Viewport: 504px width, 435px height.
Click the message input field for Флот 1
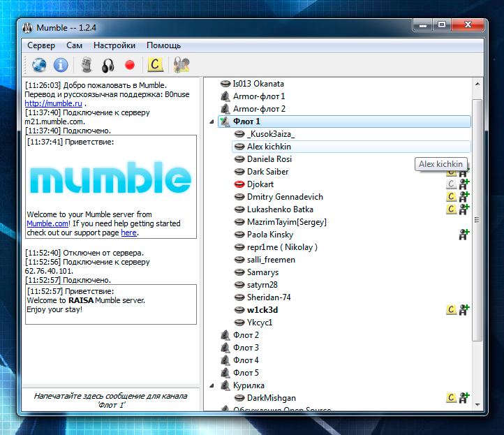(111, 400)
